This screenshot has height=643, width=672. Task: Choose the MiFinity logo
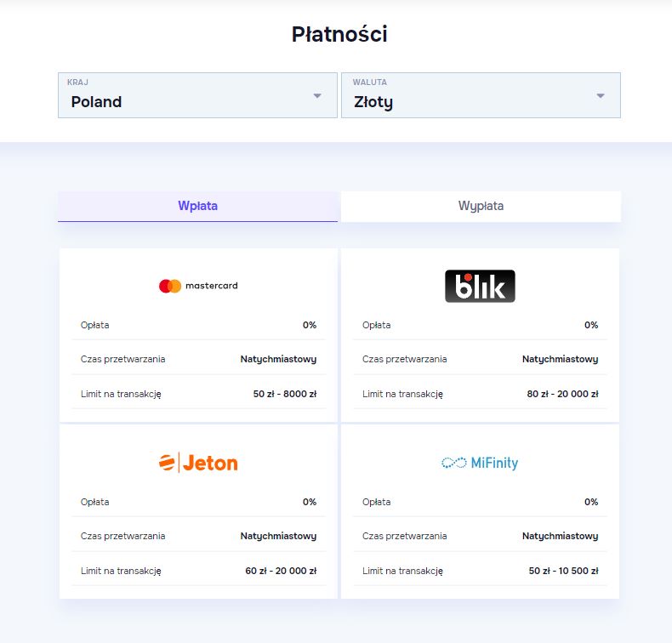tap(480, 463)
